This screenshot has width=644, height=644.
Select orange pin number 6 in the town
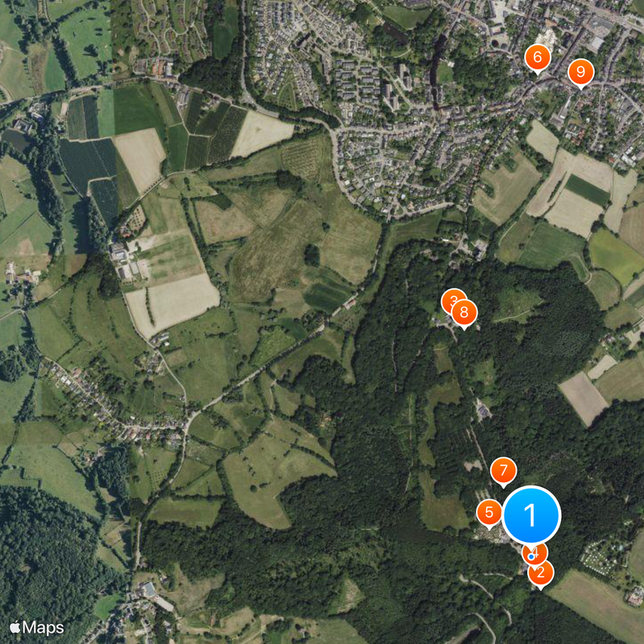[x=538, y=58]
